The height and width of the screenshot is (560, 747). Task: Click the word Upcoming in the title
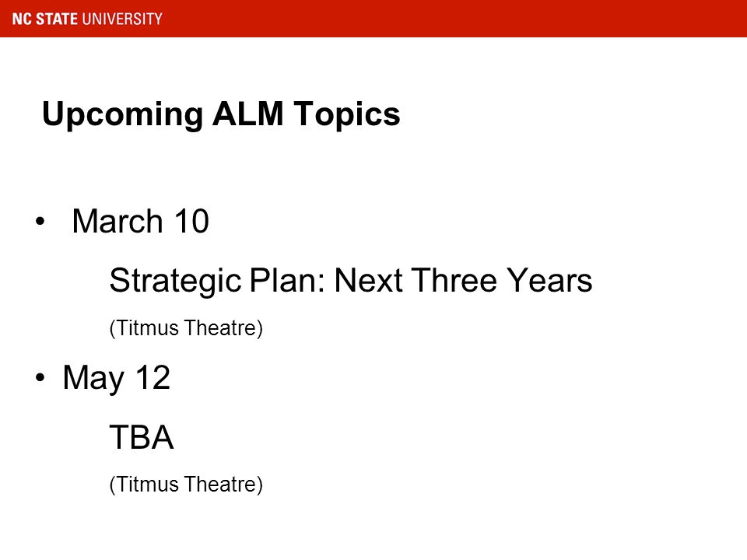click(122, 116)
